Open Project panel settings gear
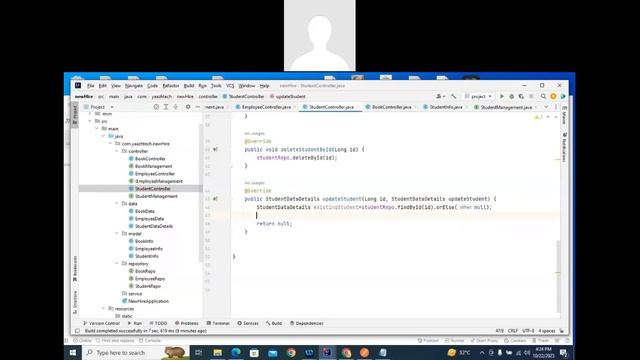Viewport: 640px width, 360px height. (188, 107)
